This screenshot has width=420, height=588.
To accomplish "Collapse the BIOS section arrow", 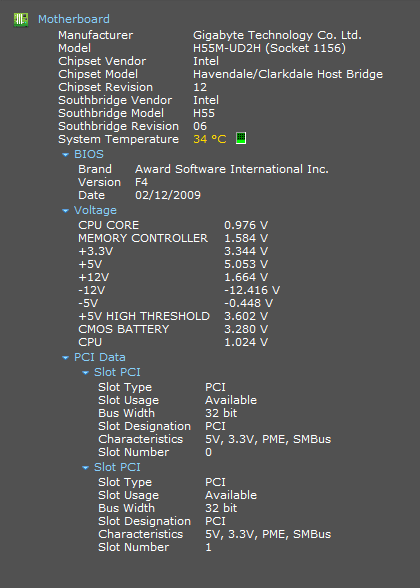I will 66,154.
